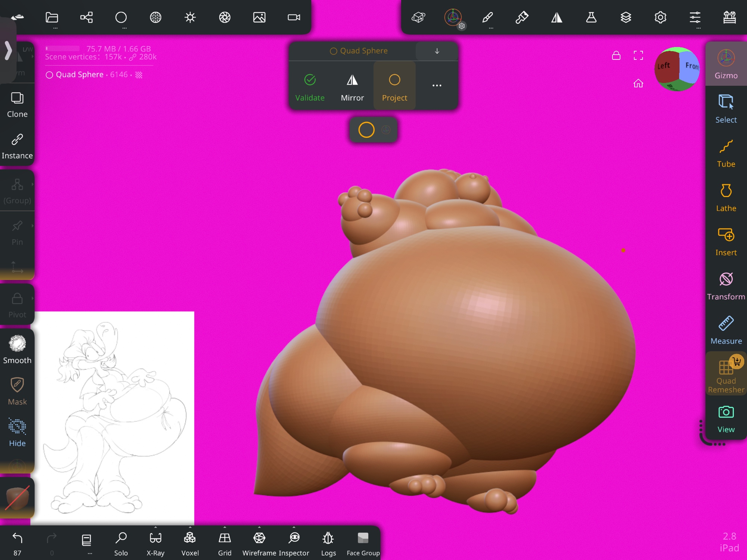Select the Tube tool
Screen dimensions: 747x560
726,153
